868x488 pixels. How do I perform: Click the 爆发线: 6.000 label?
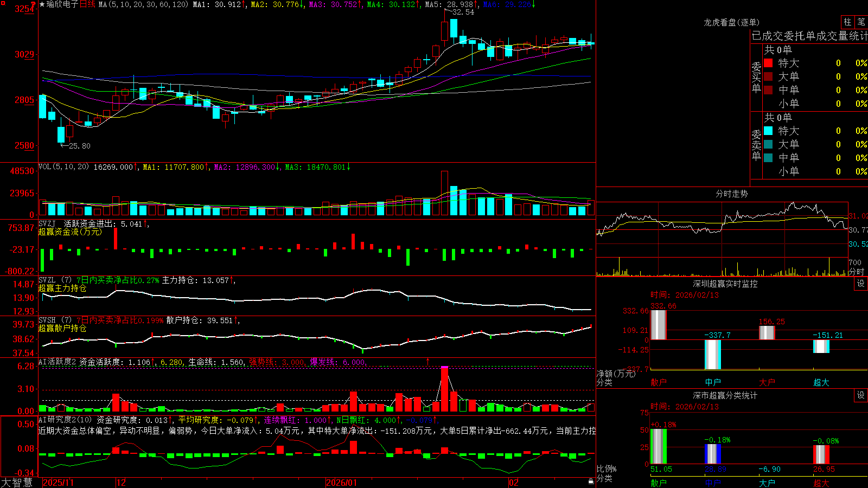point(337,362)
